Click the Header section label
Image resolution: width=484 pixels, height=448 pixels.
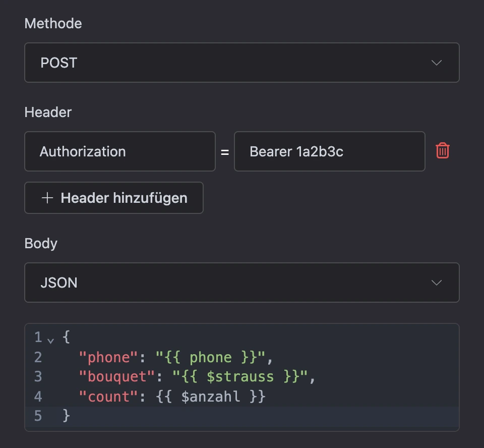[48, 112]
